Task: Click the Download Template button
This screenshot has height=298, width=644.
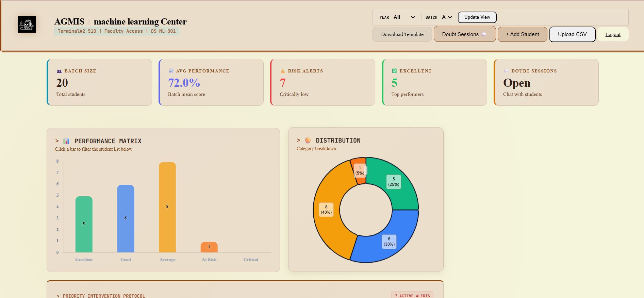Action: tap(402, 34)
